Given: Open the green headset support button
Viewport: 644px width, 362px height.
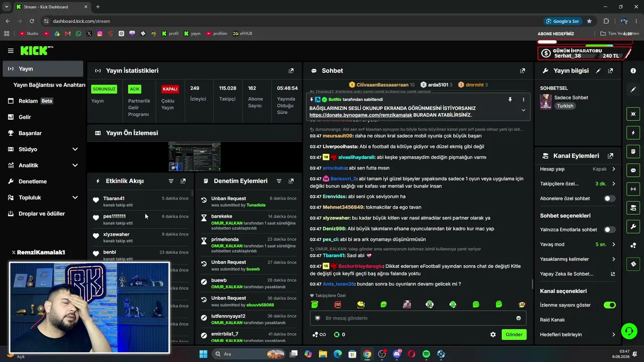Looking at the screenshot, I should tap(629, 331).
